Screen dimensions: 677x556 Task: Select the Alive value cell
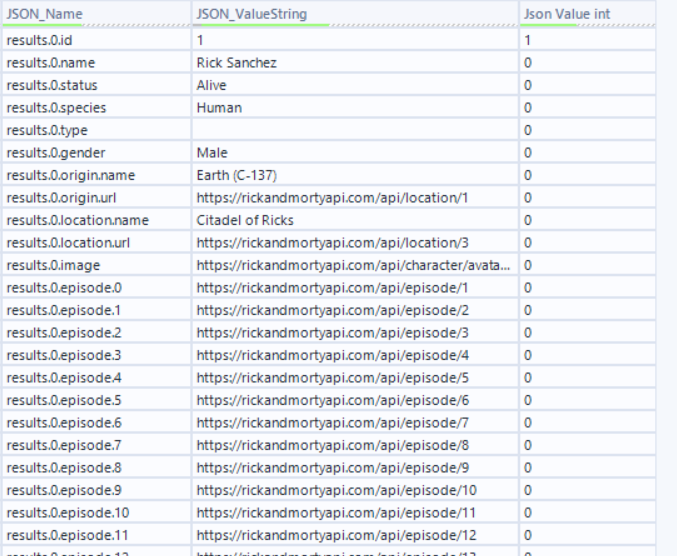tap(355, 85)
